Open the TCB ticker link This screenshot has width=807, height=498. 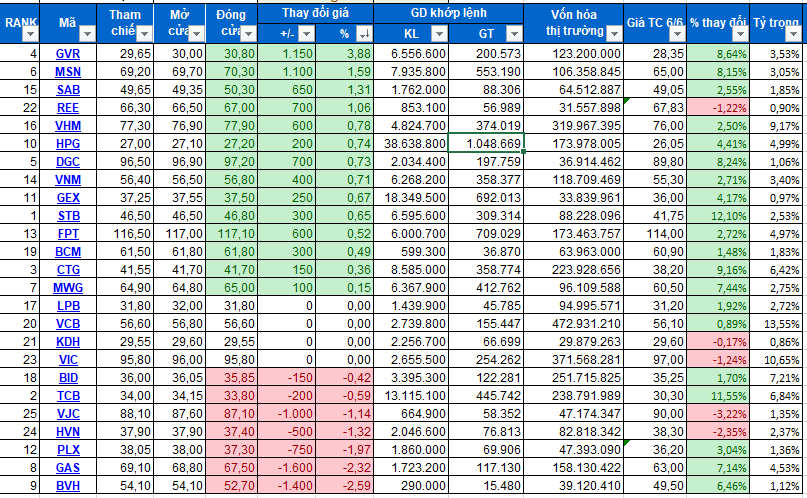point(68,396)
